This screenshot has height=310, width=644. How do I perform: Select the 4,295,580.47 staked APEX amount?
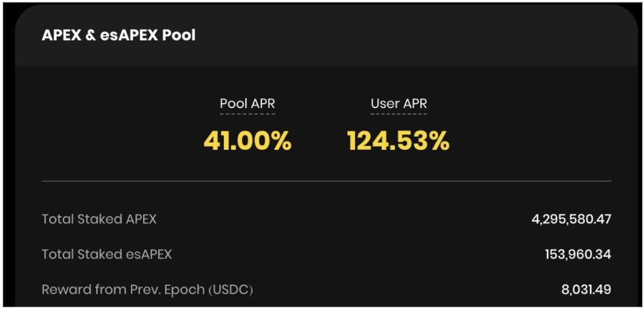[x=571, y=219]
